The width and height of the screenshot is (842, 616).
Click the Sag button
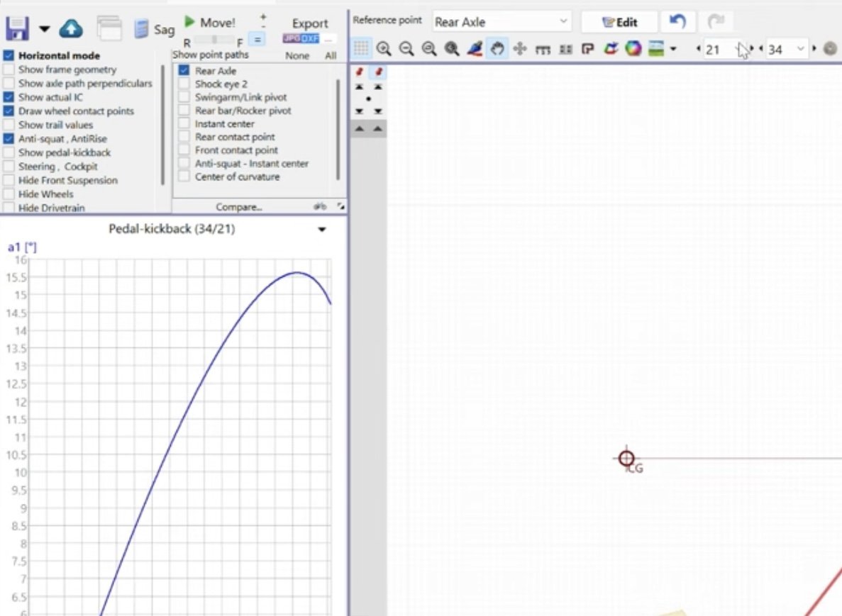[x=155, y=29]
